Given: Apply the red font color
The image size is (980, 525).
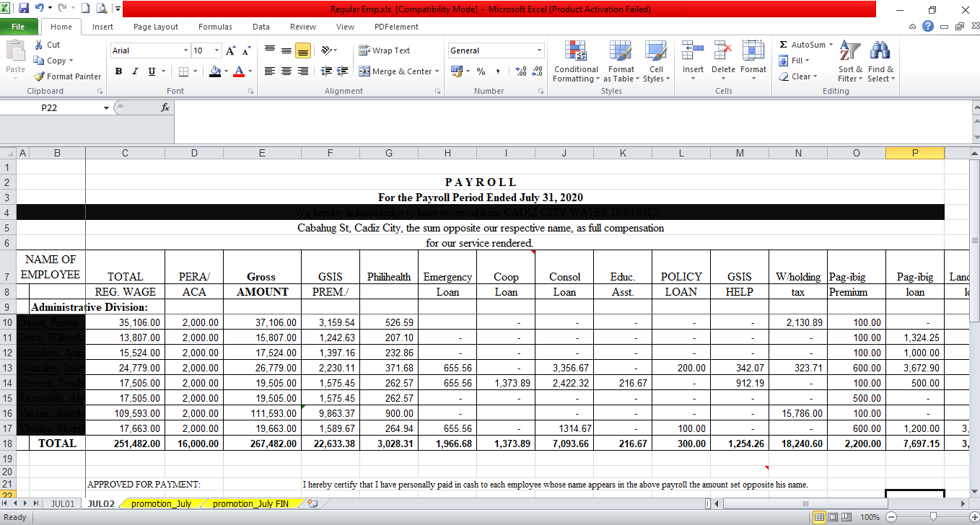Looking at the screenshot, I should [x=240, y=71].
